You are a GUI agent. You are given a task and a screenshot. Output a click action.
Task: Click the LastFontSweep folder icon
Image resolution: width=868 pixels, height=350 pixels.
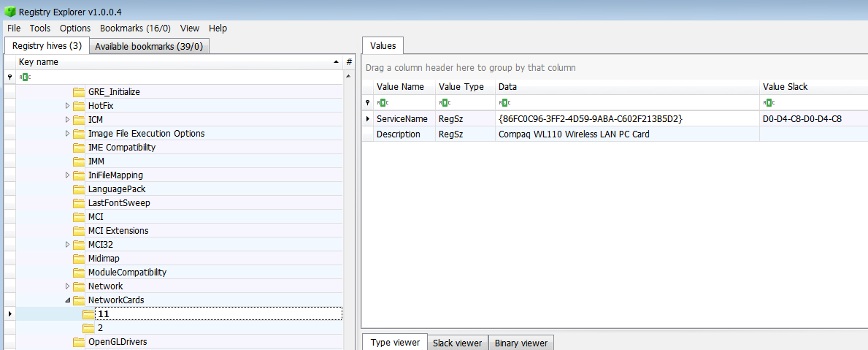[79, 202]
